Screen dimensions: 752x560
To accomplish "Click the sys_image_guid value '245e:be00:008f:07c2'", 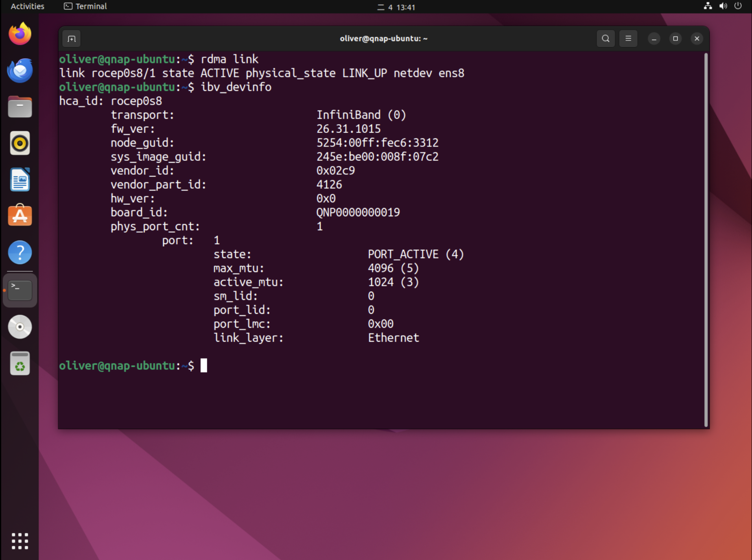I will (x=378, y=157).
